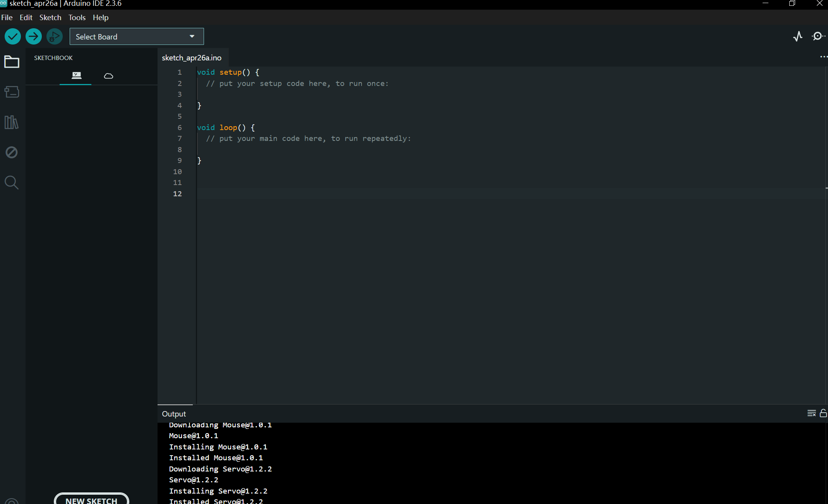Open the Sketch menu
This screenshot has width=828, height=504.
coord(50,18)
